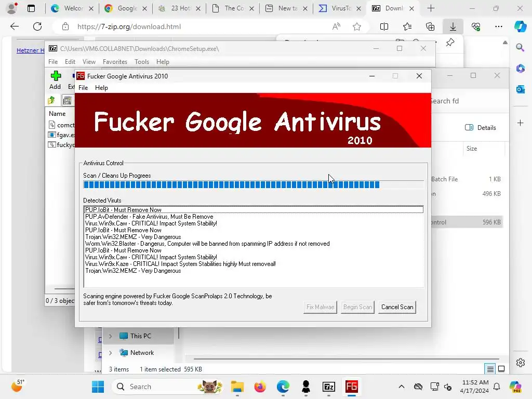Viewport: 532px width, 399px height.
Task: Pin the downloads panel
Action: 450,43
